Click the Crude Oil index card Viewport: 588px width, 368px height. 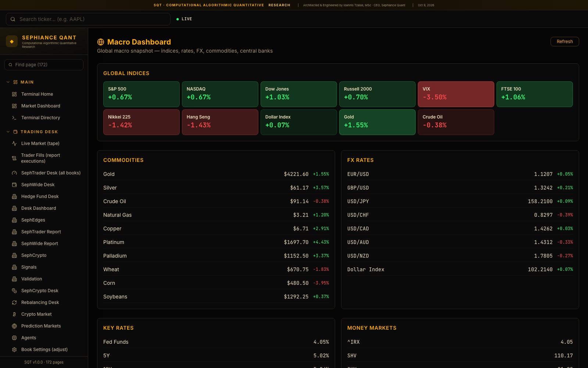(x=456, y=122)
